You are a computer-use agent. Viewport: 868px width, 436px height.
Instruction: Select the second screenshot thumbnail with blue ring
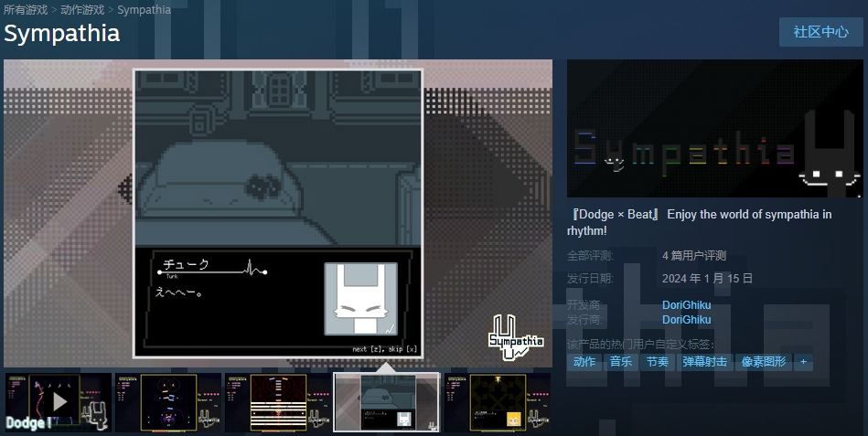click(168, 402)
